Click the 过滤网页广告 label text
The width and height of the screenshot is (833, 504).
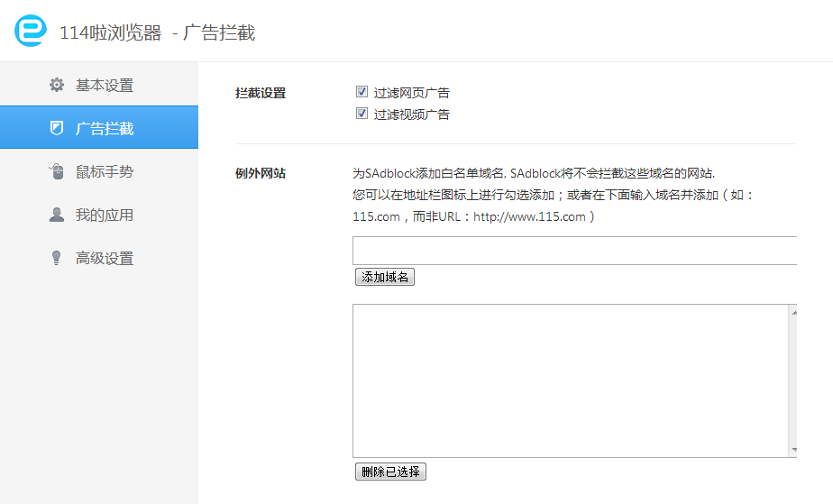[x=412, y=93]
